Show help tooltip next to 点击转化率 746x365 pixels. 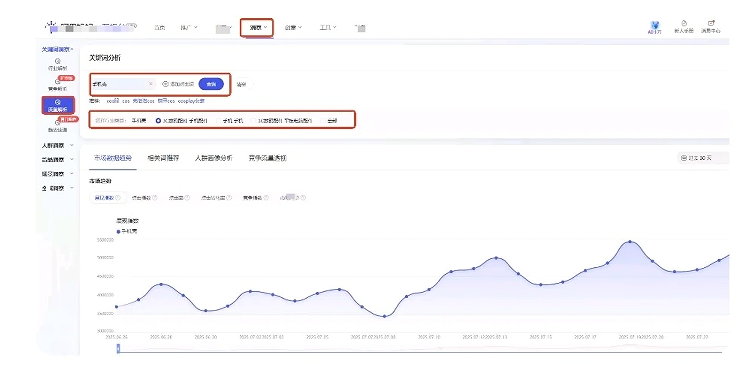(229, 197)
